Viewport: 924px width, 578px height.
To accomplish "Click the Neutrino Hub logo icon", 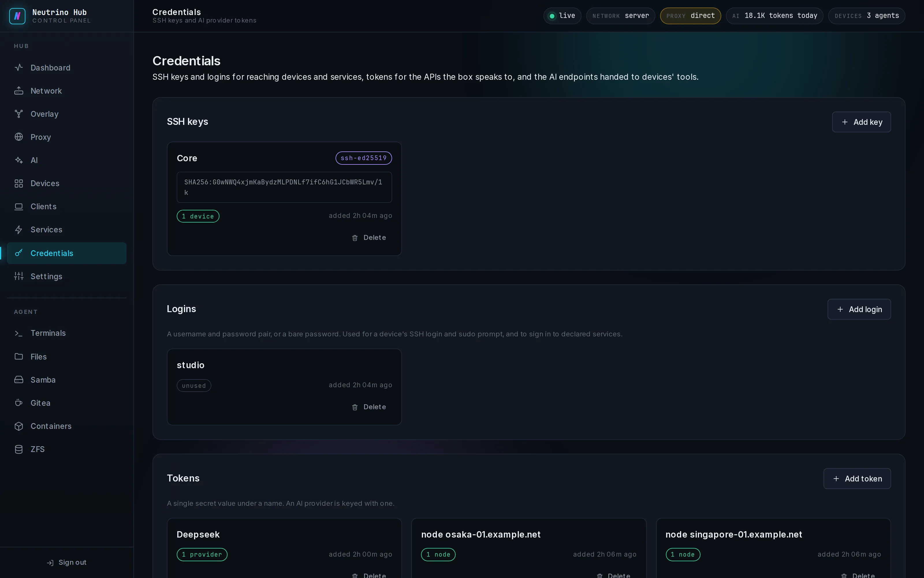I will tap(17, 16).
